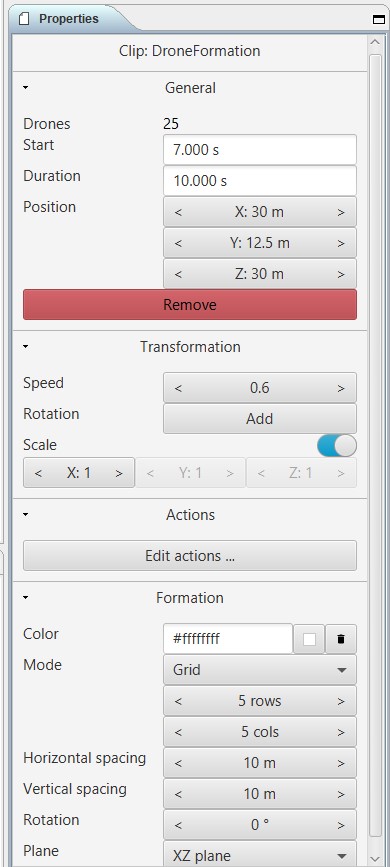The image size is (390, 867).
Task: Increase Position X value with right arrow
Action: pyautogui.click(x=341, y=212)
